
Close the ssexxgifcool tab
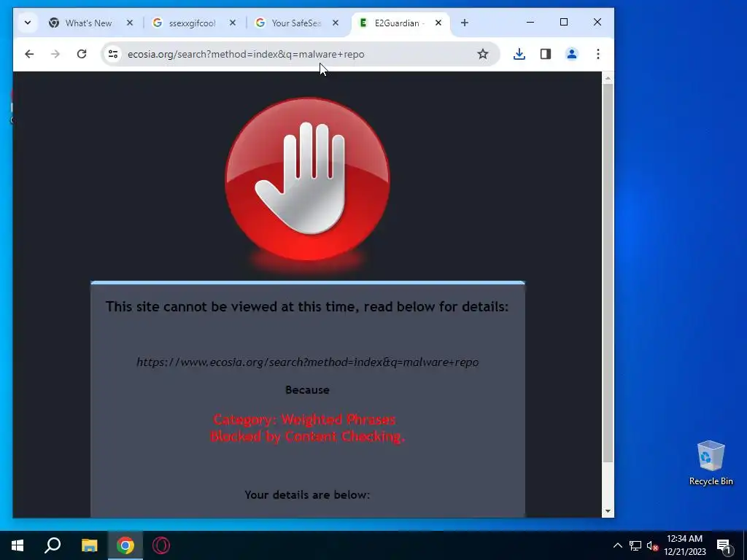[x=233, y=23]
